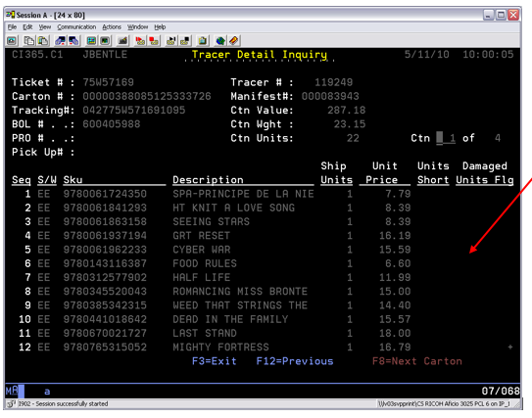Open the Help menu
This screenshot has height=418, width=532.
(160, 27)
